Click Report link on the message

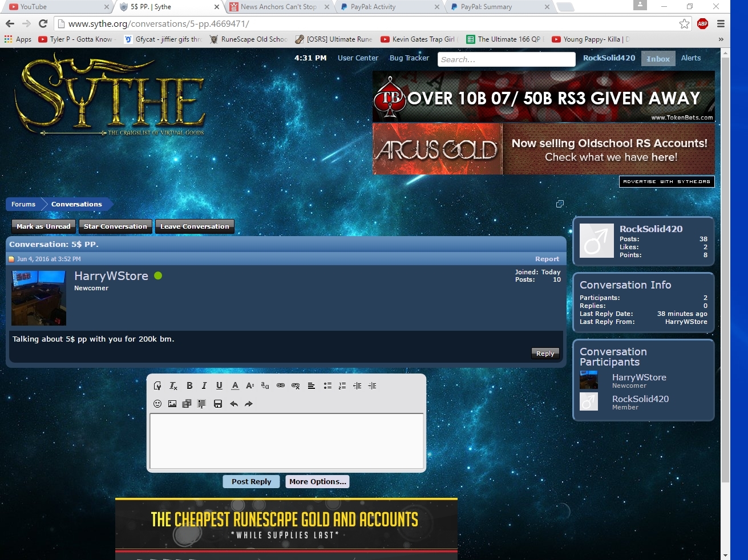pos(547,259)
